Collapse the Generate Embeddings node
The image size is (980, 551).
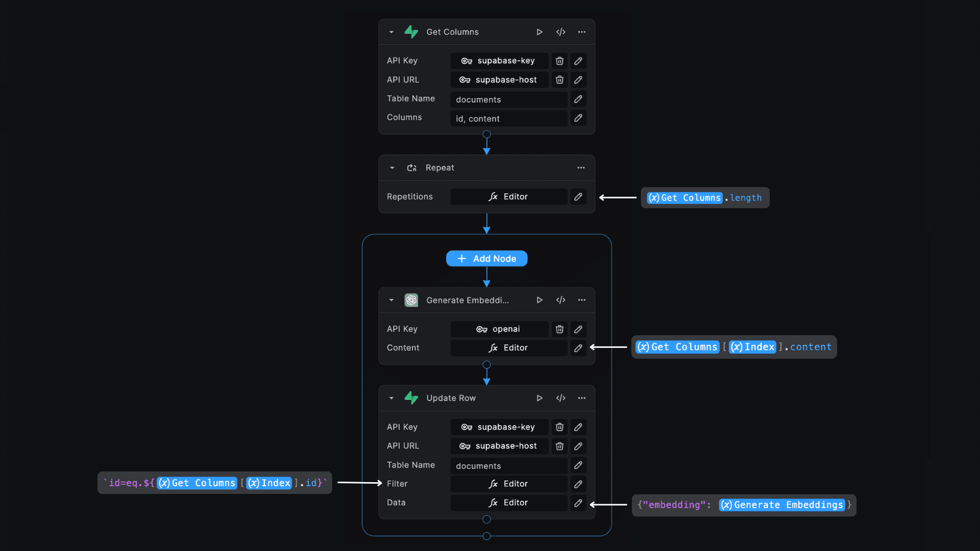(x=391, y=300)
